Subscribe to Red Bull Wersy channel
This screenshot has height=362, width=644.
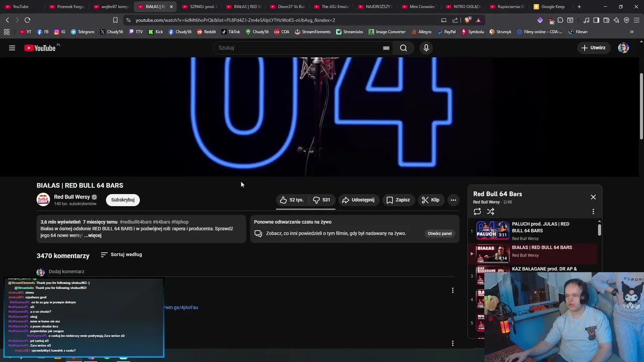coord(123,200)
